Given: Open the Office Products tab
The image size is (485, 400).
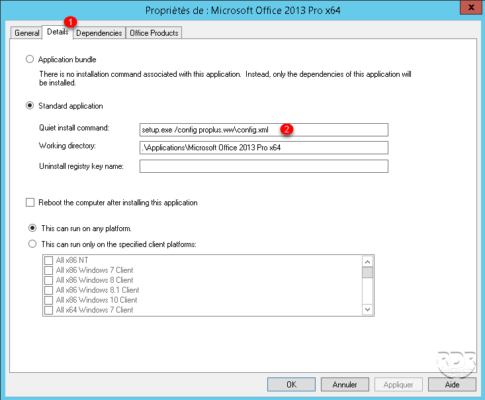Looking at the screenshot, I should point(154,33).
